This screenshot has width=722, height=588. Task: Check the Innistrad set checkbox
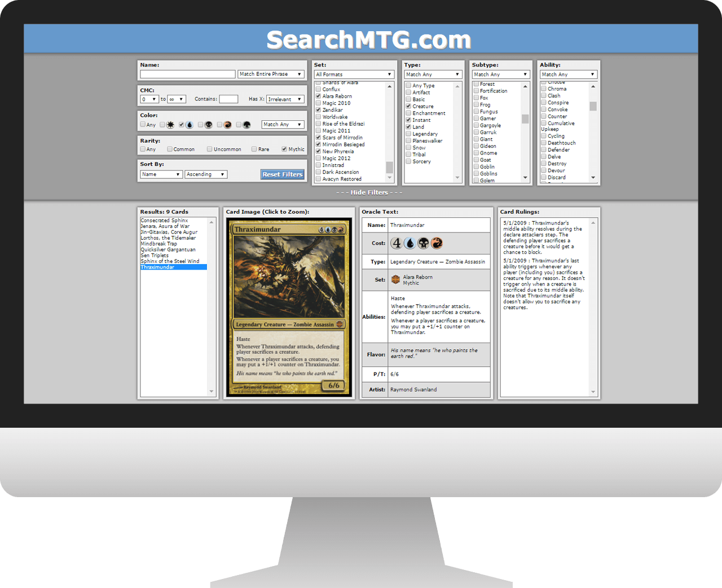pyautogui.click(x=318, y=165)
